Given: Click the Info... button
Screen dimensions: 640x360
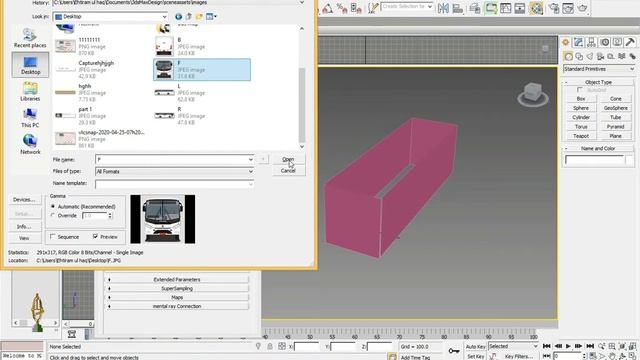Looking at the screenshot, I should click(x=24, y=226).
